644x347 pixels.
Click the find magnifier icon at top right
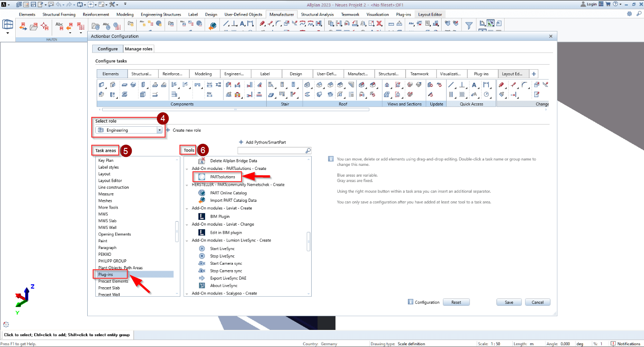pyautogui.click(x=639, y=14)
